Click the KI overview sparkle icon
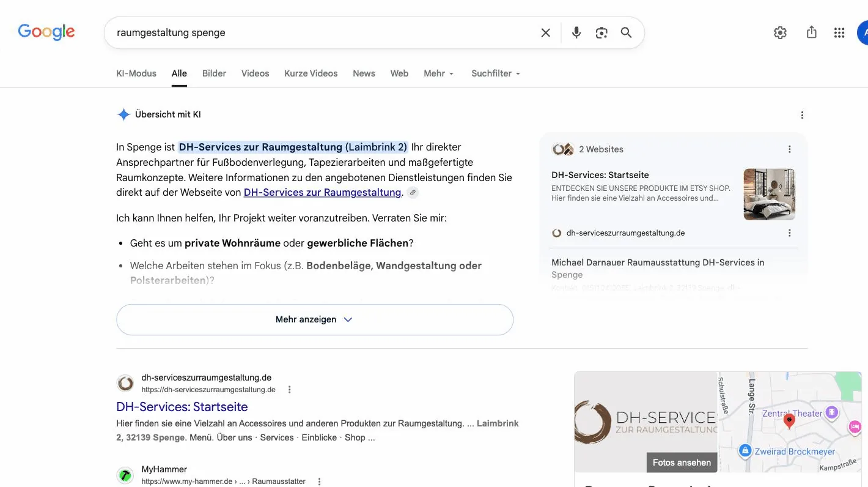868x487 pixels. [123, 114]
